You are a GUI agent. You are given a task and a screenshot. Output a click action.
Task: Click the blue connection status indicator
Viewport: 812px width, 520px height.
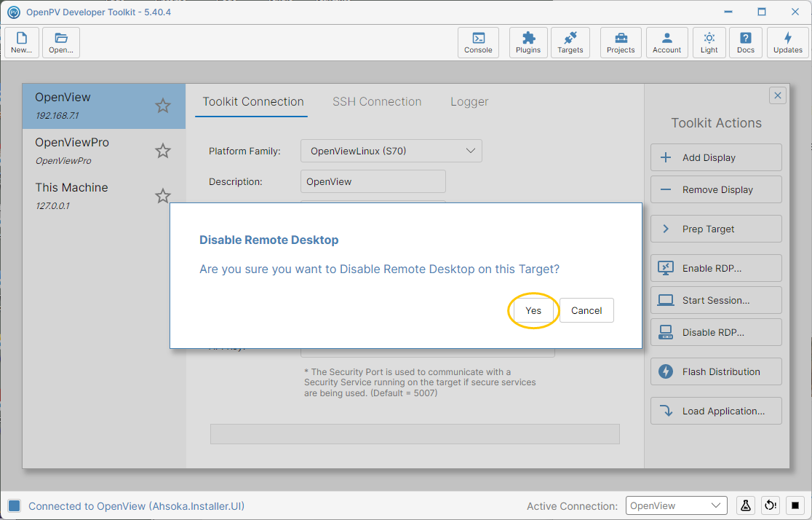click(x=14, y=505)
